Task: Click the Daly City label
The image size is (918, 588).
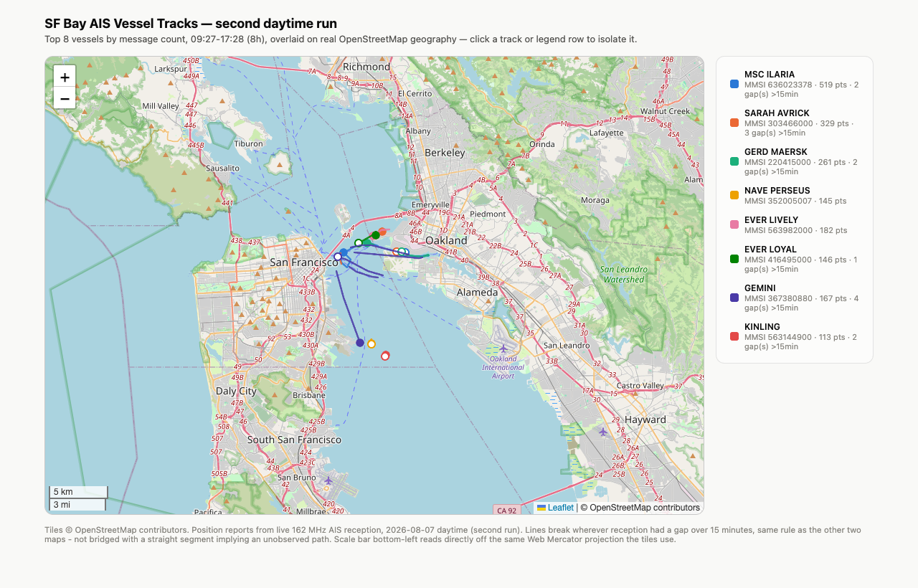Action: (x=236, y=392)
